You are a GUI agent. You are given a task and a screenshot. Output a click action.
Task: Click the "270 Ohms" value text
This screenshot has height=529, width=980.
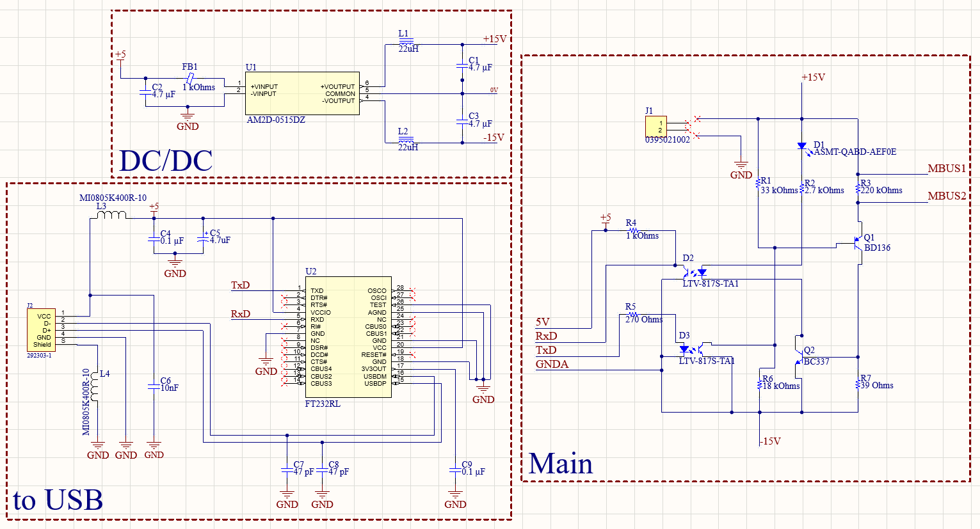point(644,319)
